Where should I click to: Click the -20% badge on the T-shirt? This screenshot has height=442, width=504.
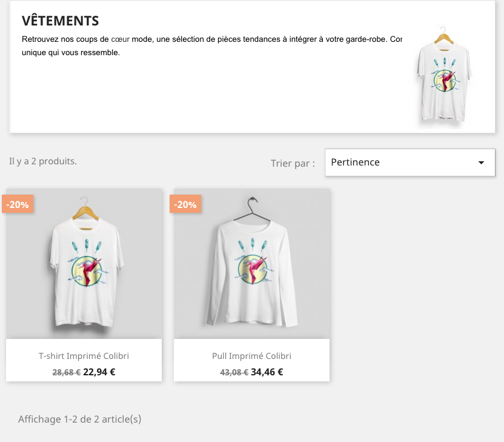pyautogui.click(x=18, y=204)
